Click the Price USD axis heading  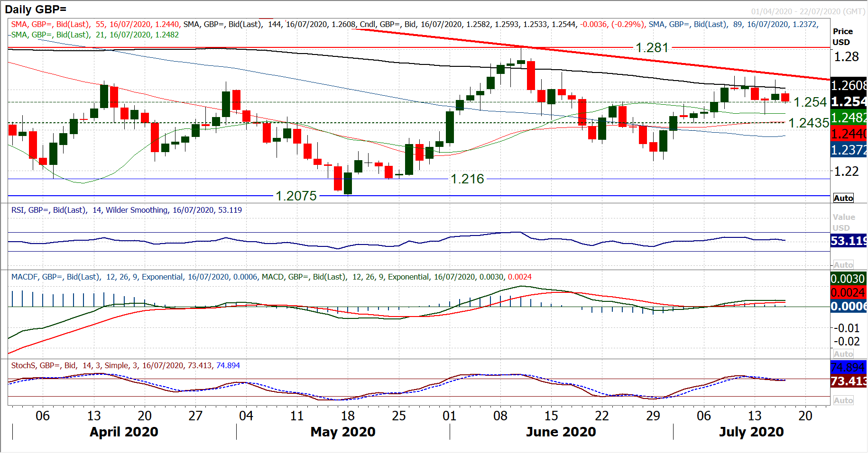[842, 36]
